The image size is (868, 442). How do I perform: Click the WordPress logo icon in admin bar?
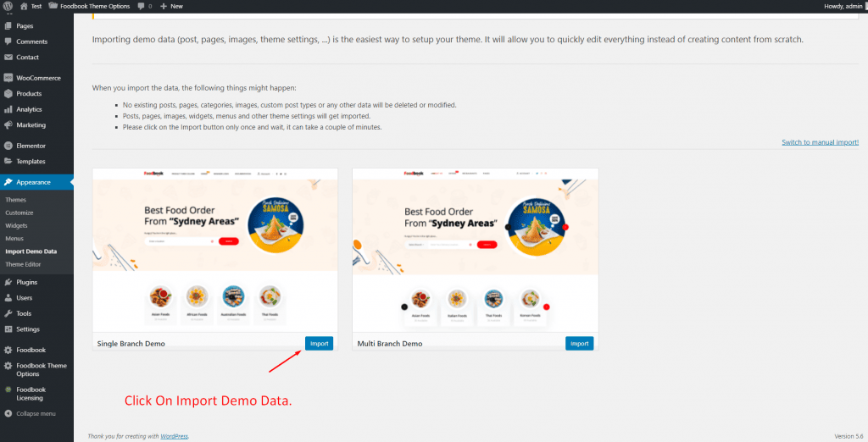[8, 6]
